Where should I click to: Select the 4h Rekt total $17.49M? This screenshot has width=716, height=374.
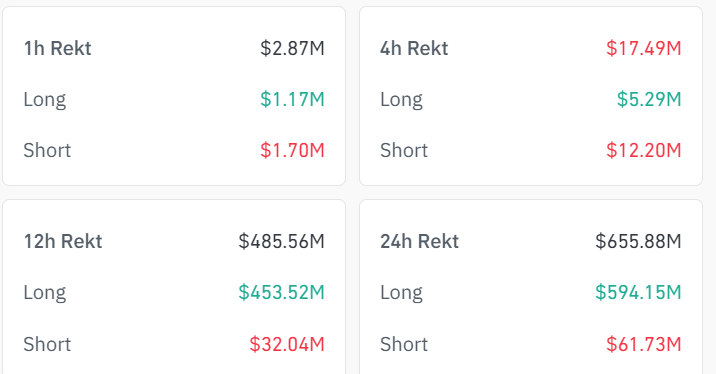tap(644, 48)
